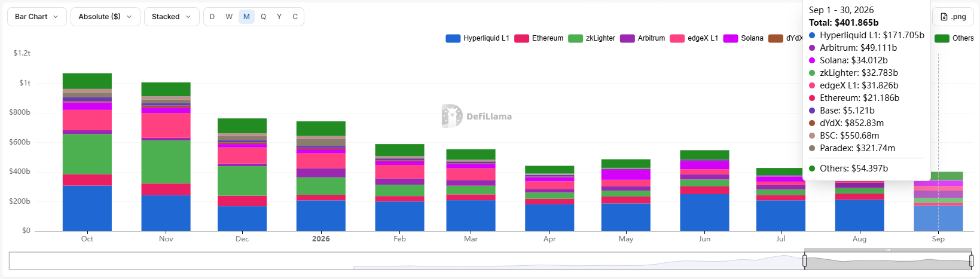980x279 pixels.
Task: Click the green zkLighter segment in Oct bar
Action: [87, 154]
